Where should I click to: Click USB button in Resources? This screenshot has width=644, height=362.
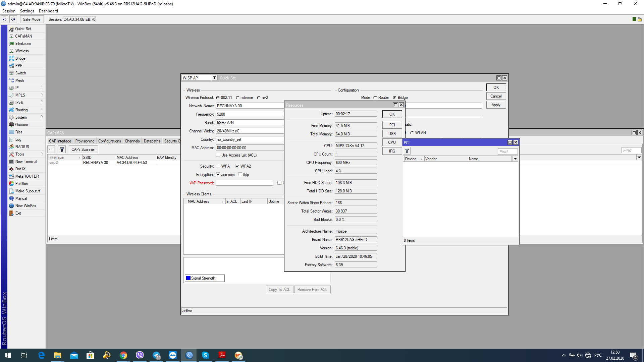click(392, 133)
